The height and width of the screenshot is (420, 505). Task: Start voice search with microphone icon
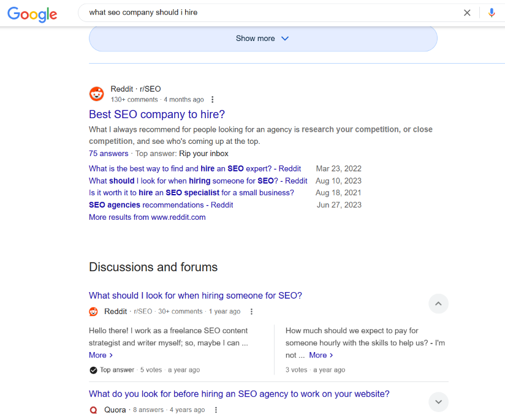point(491,12)
